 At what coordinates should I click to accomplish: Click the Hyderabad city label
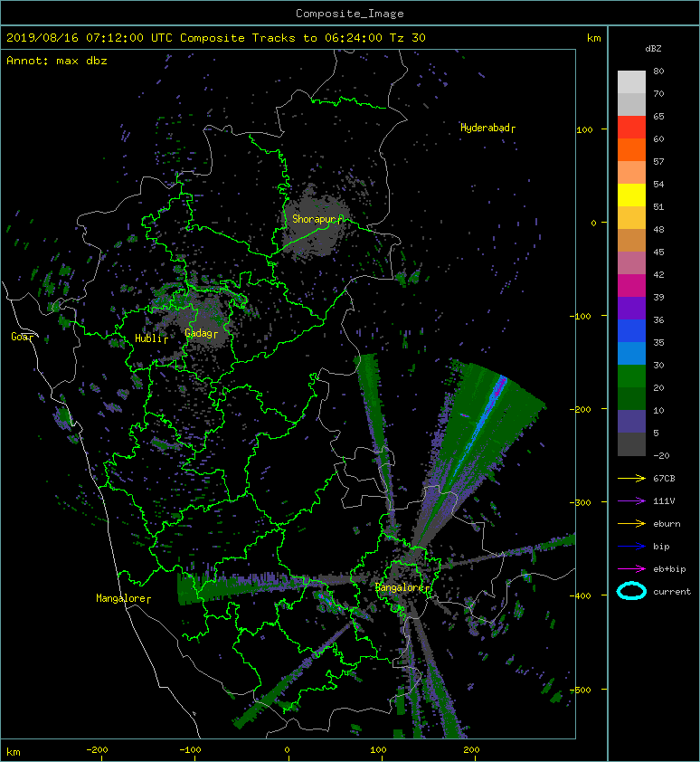click(x=485, y=128)
